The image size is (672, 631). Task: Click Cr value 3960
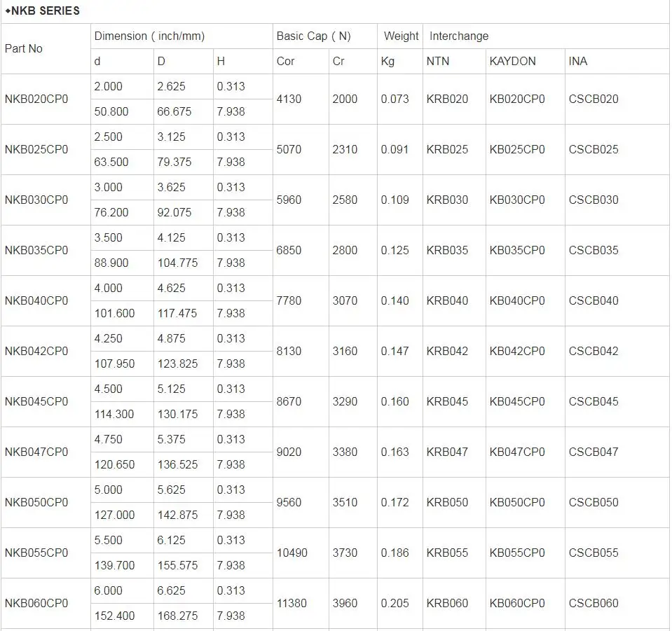tap(345, 604)
